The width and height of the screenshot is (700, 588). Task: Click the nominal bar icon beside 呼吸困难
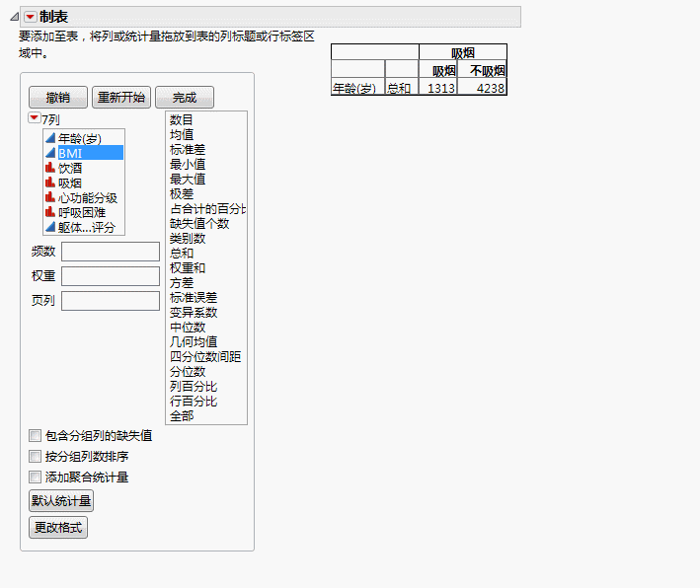tap(50, 212)
